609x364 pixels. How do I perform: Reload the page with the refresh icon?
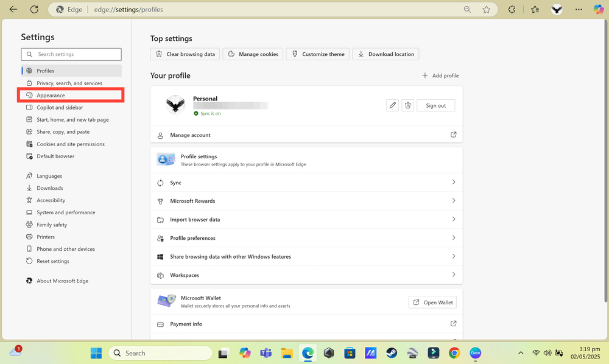tap(34, 9)
